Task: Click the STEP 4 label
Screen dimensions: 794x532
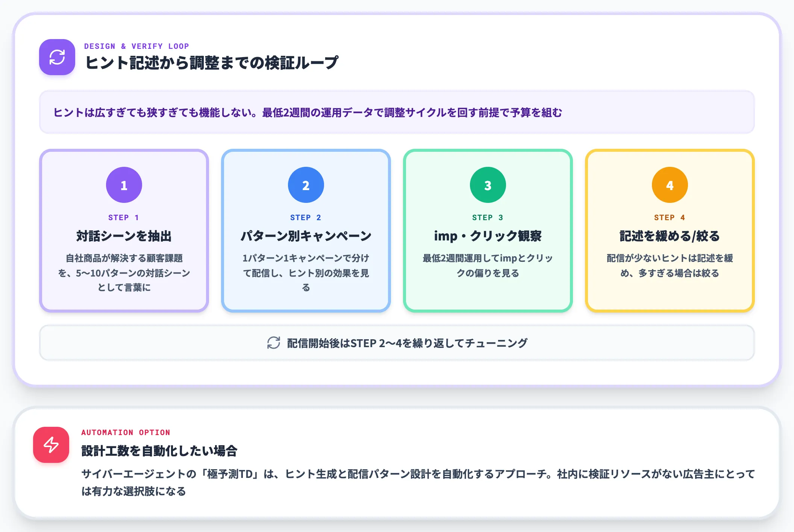Action: pos(670,218)
